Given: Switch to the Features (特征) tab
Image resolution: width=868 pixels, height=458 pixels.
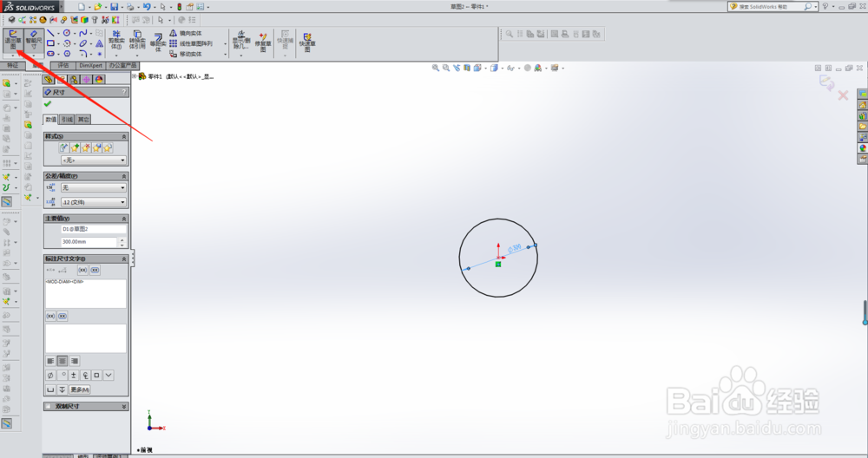Looking at the screenshot, I should 12,65.
